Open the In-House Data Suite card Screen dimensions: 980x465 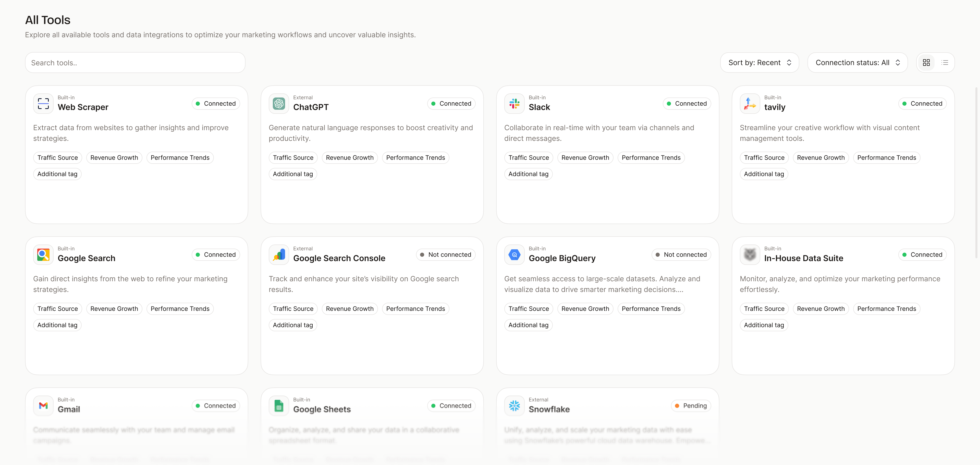point(843,304)
